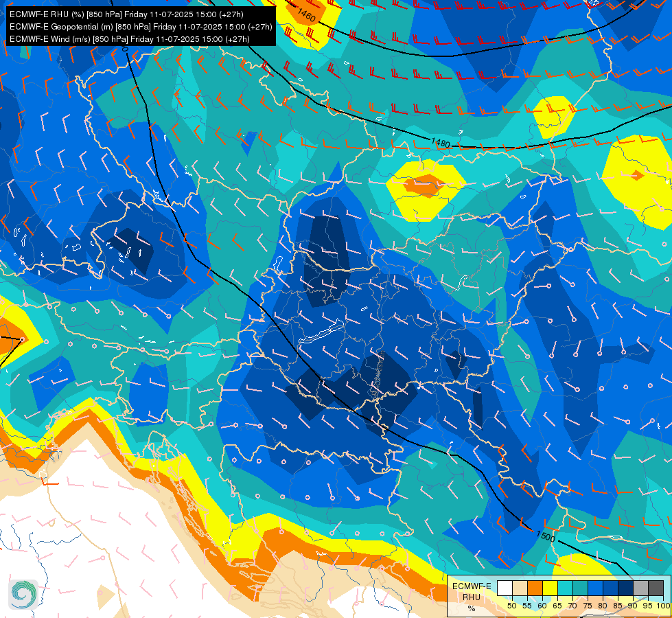Click the legend value 70
Image resolution: width=672 pixels, height=618 pixels.
coord(572,606)
